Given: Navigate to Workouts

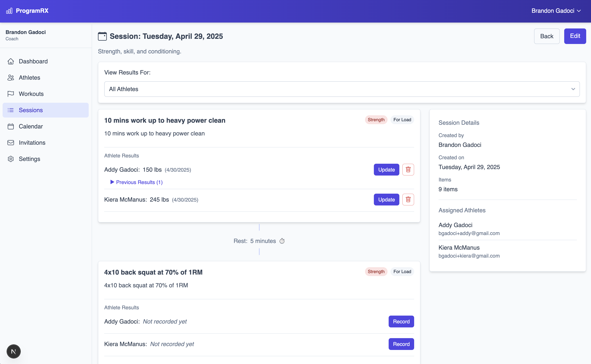Looking at the screenshot, I should 45,94.
